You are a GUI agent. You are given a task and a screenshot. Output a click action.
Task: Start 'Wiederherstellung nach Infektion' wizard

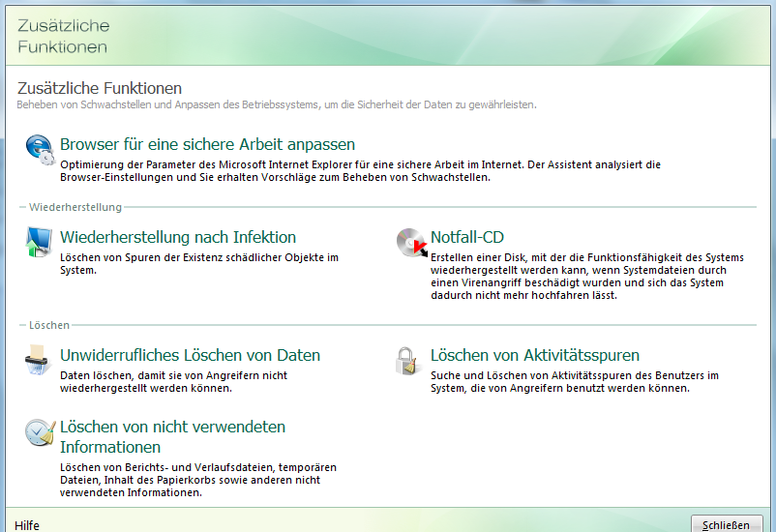click(x=178, y=237)
